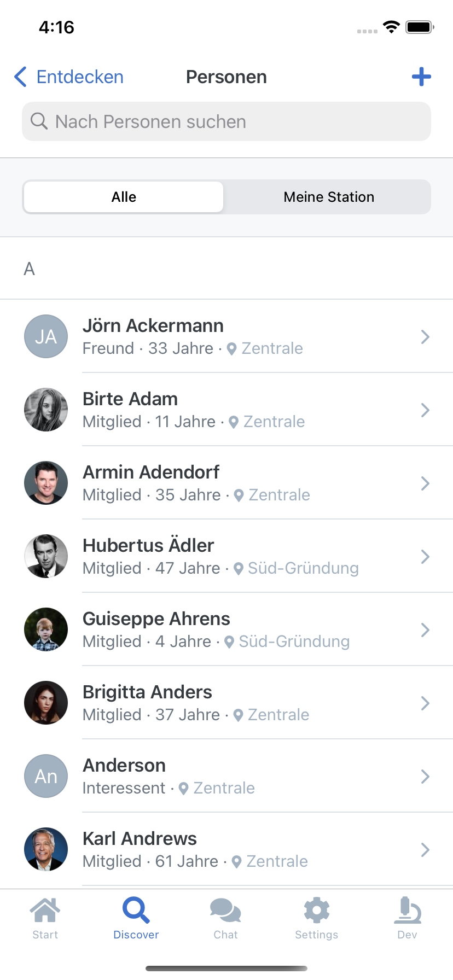The height and width of the screenshot is (980, 453).
Task: Tap the plus icon to add person
Action: [x=421, y=77]
